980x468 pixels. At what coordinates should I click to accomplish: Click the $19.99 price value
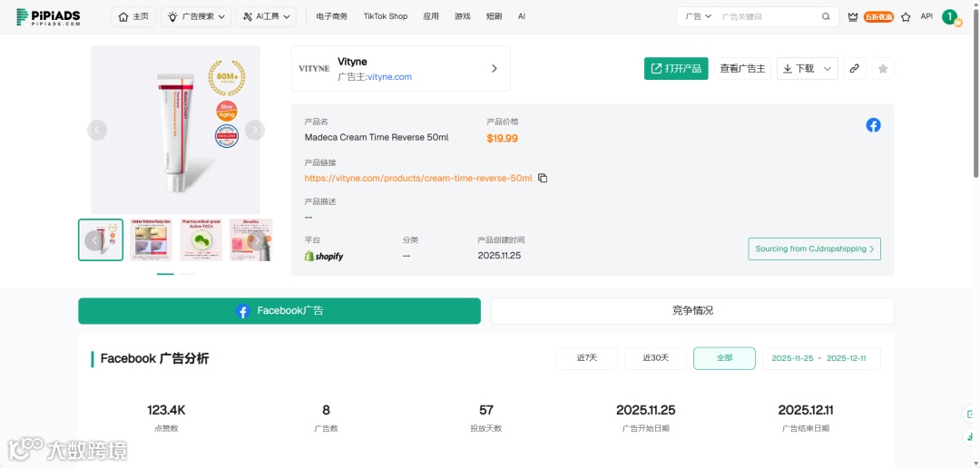point(503,139)
